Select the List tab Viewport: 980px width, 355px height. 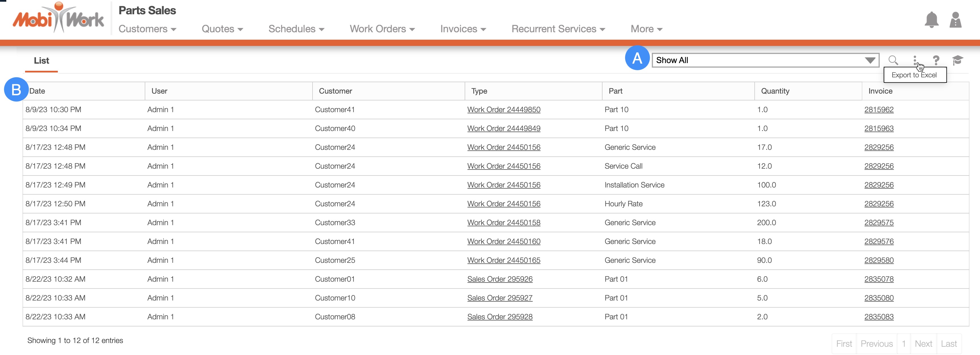coord(41,60)
